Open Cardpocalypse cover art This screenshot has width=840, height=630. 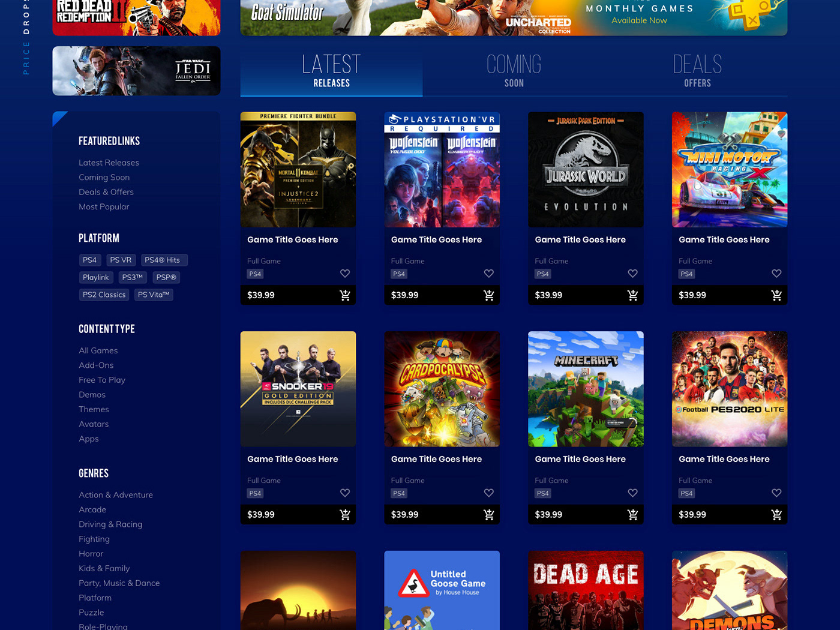point(442,389)
